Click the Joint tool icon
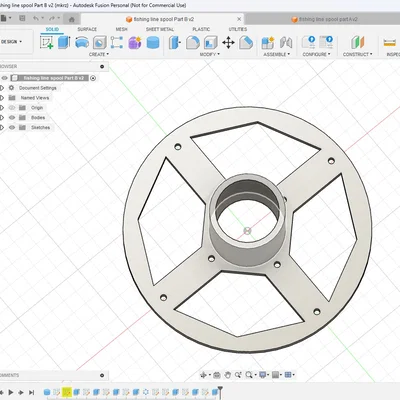 [x=286, y=43]
